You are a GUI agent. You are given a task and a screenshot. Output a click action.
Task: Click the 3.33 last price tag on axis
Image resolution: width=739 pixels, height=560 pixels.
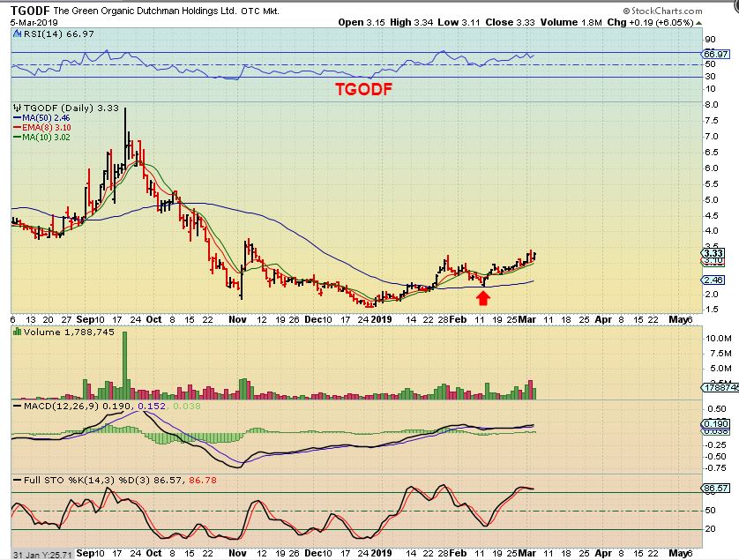[x=713, y=253]
